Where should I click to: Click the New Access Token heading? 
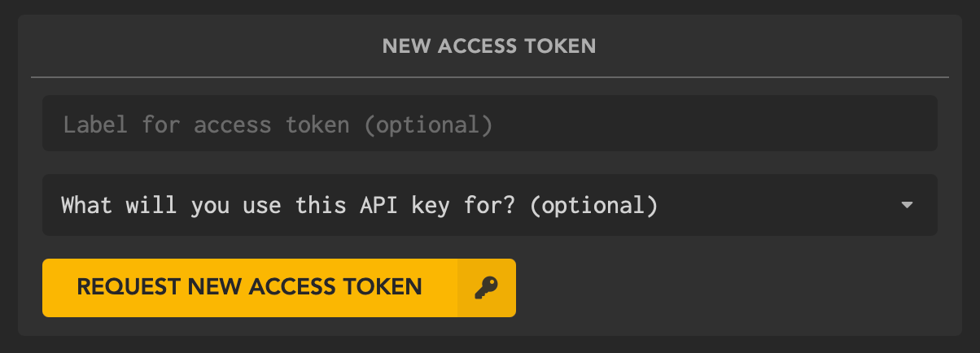point(489,46)
